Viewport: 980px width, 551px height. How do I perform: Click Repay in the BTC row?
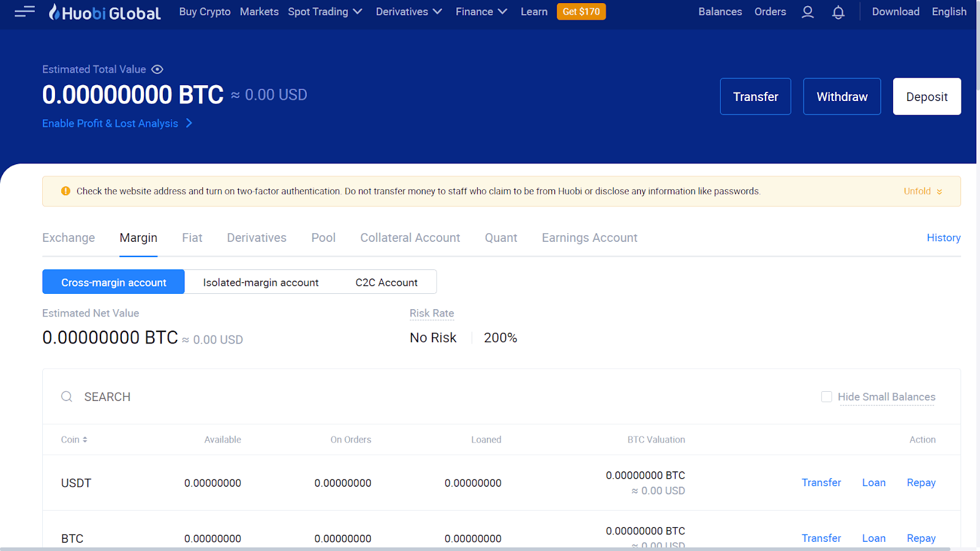(x=921, y=538)
